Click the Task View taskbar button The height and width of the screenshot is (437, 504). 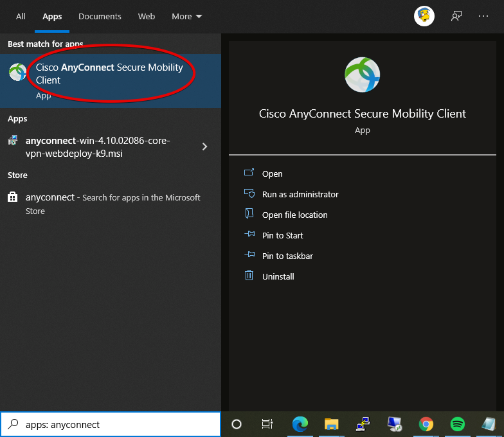tap(267, 424)
